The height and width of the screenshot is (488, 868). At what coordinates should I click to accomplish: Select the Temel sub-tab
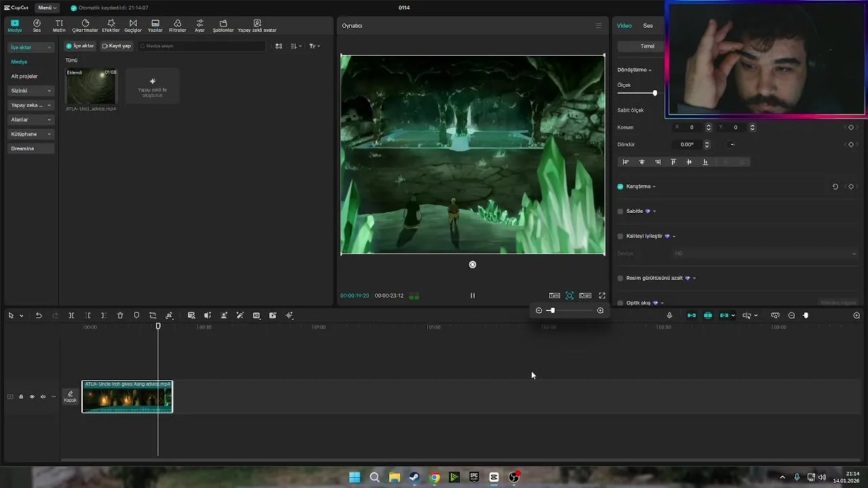[x=648, y=46]
